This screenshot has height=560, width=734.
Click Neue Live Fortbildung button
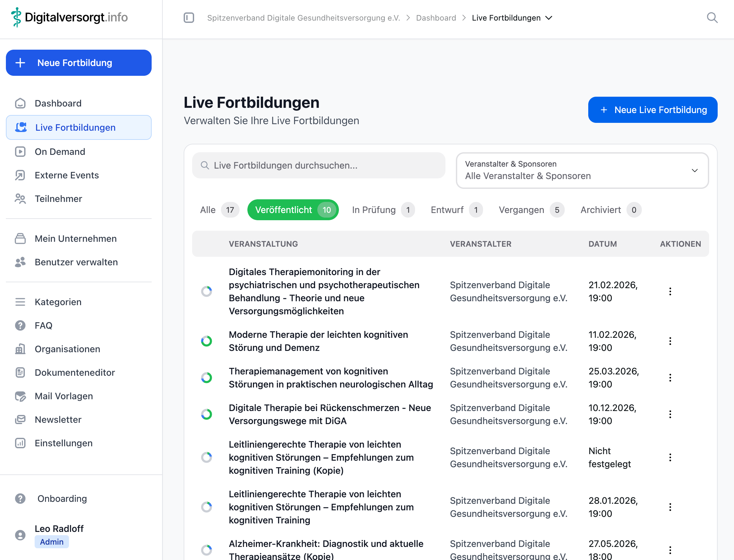tap(652, 110)
